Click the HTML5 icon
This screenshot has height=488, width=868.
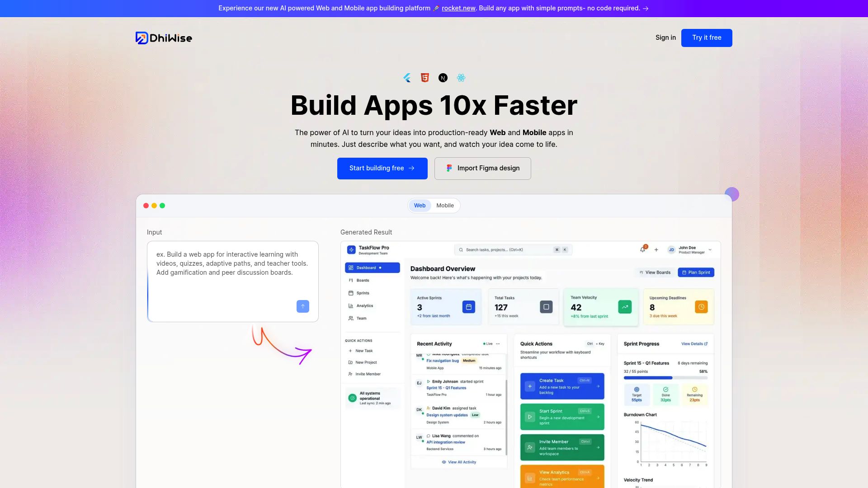click(425, 78)
